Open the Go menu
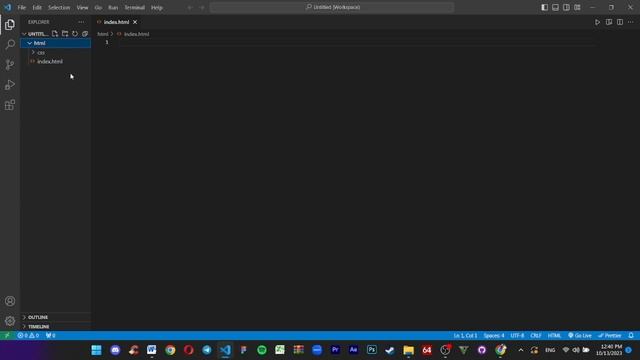The image size is (640, 360). 98,7
